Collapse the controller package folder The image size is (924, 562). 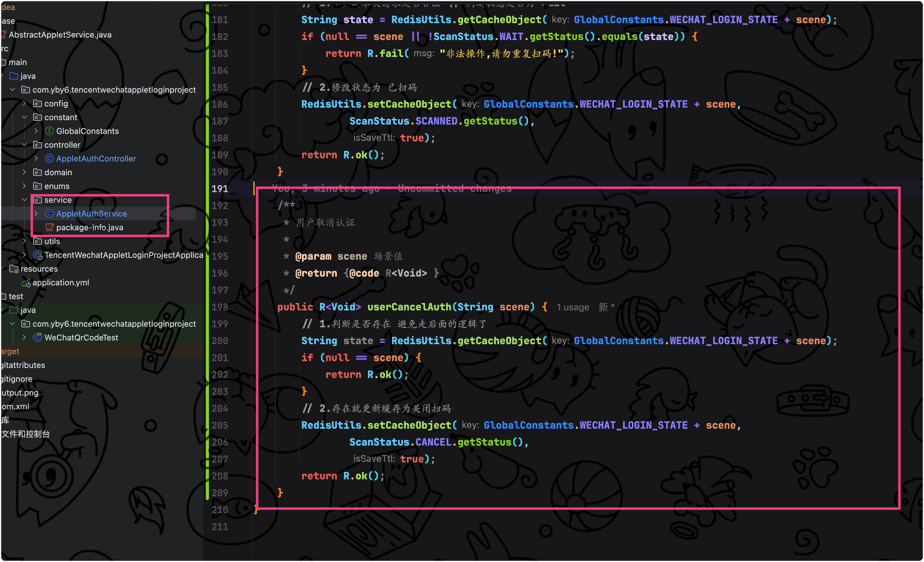coord(24,145)
